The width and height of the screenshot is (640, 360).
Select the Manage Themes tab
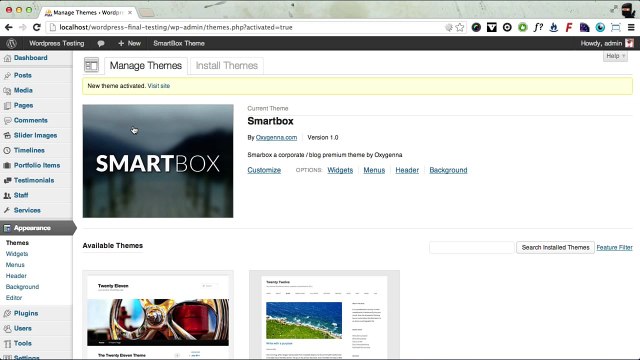point(146,66)
